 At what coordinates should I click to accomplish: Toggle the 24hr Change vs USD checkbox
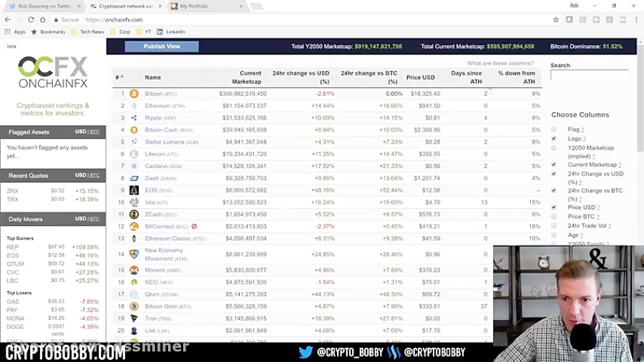tap(554, 174)
